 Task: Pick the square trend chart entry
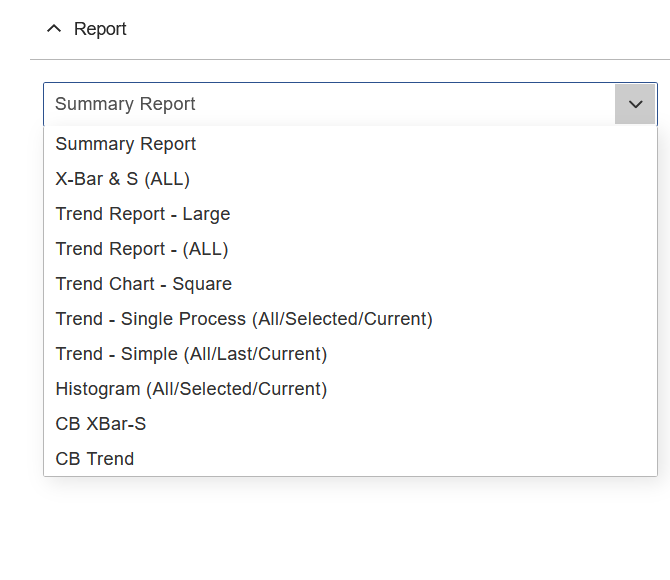144,284
